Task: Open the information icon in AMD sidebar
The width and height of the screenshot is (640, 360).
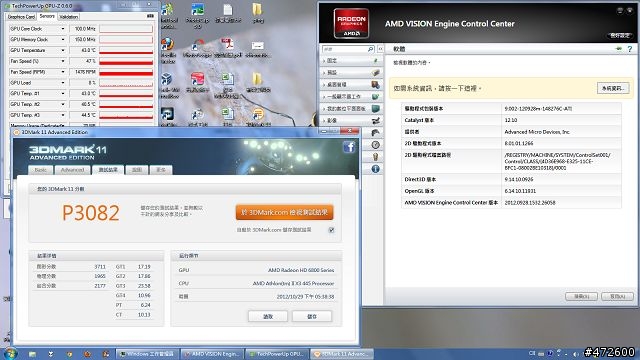Action: [376, 169]
